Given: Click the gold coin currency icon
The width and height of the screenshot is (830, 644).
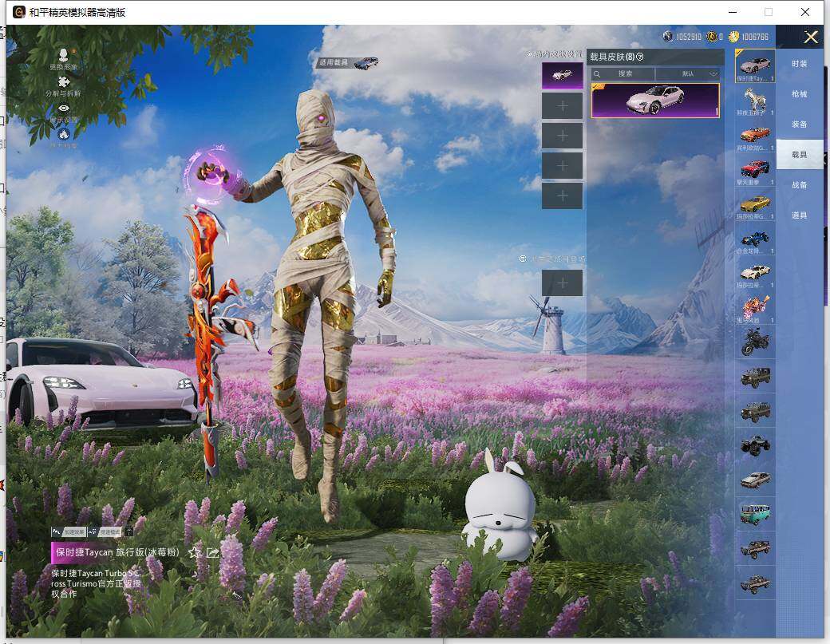Looking at the screenshot, I should (x=734, y=37).
